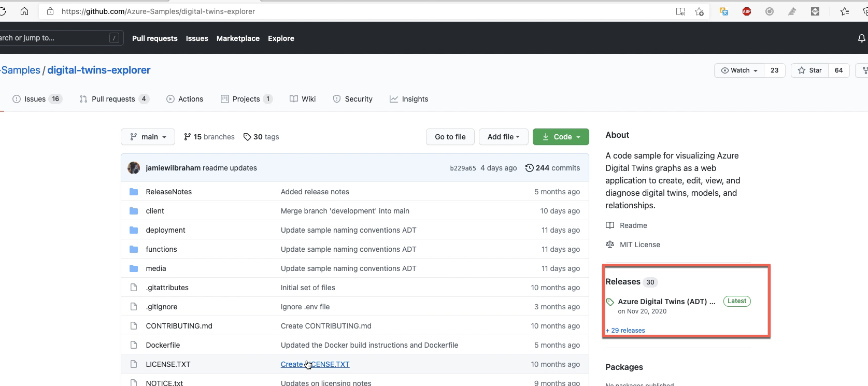The height and width of the screenshot is (386, 868).
Task: Click the Go to file button
Action: pos(450,137)
